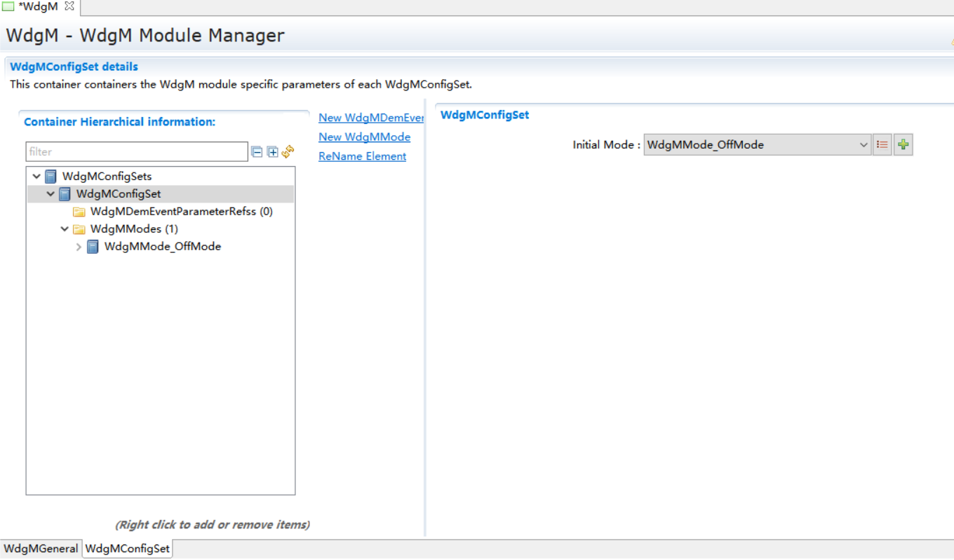Click the red list icon beside Initial Mode

point(882,145)
